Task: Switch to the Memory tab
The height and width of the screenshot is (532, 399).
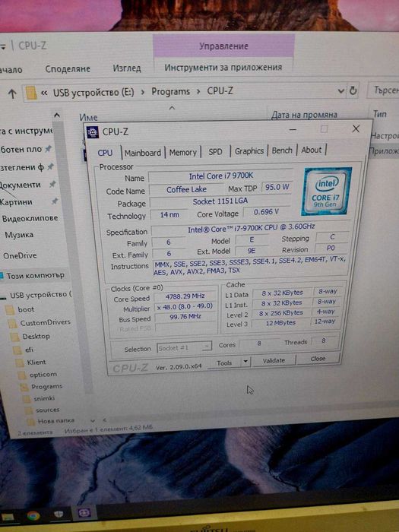Action: pyautogui.click(x=183, y=152)
